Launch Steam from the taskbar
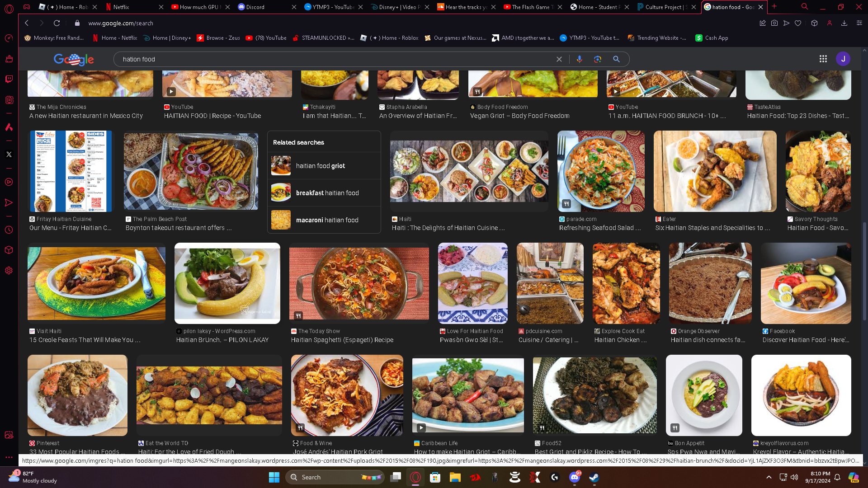Viewport: 868px width, 488px height. [x=594, y=477]
